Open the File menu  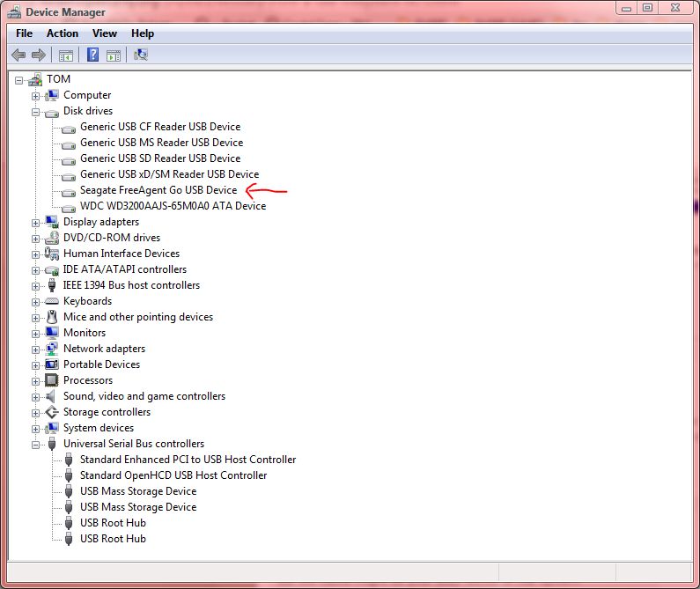click(x=25, y=33)
